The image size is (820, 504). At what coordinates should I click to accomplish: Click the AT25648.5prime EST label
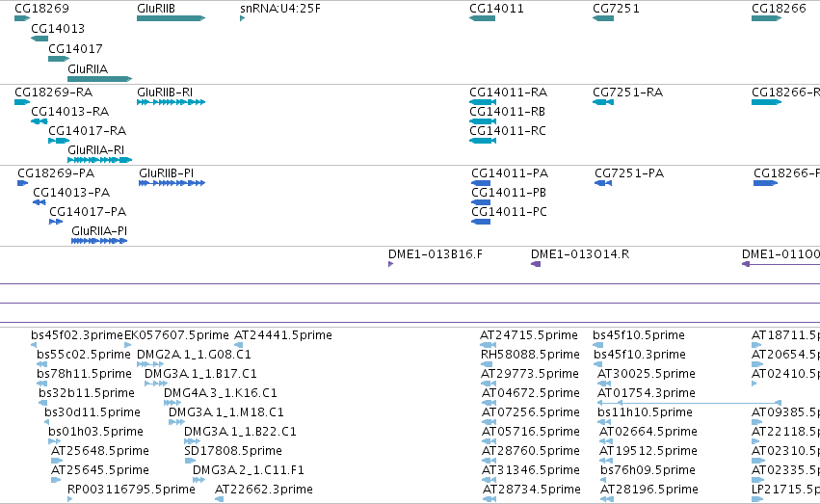[100, 451]
